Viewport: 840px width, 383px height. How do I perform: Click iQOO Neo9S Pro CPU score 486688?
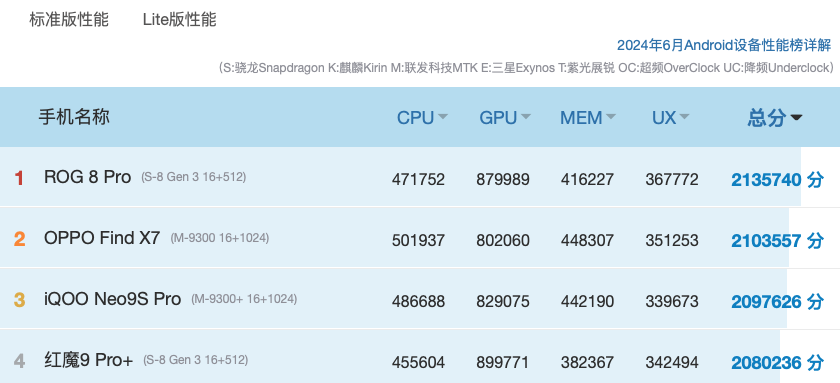pos(418,302)
